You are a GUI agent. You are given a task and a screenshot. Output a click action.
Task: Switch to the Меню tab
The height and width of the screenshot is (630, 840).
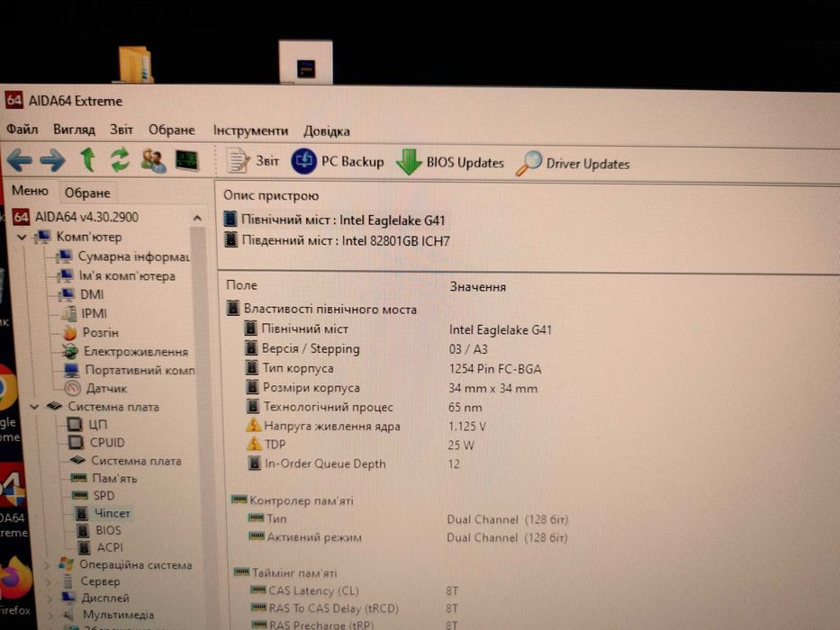pyautogui.click(x=30, y=191)
